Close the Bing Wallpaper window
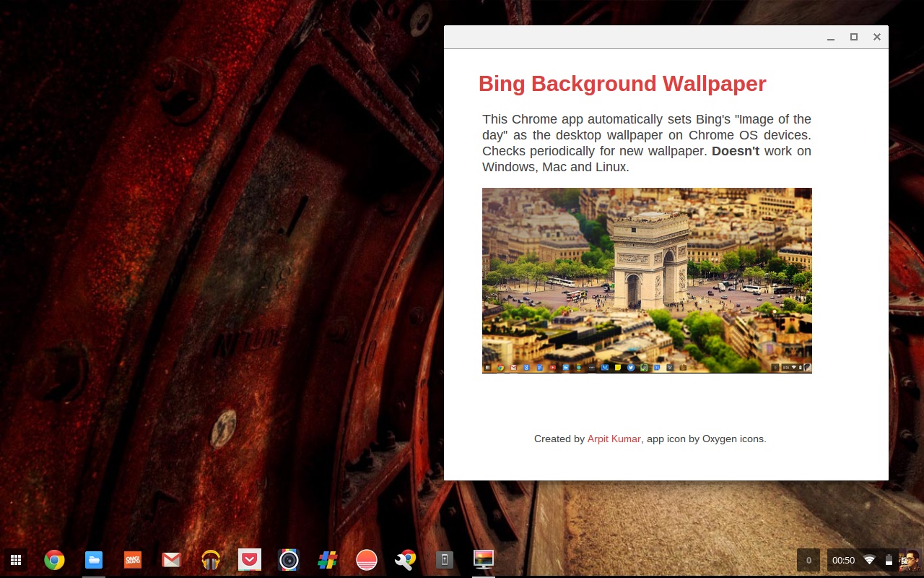The width and height of the screenshot is (924, 578). 877,37
